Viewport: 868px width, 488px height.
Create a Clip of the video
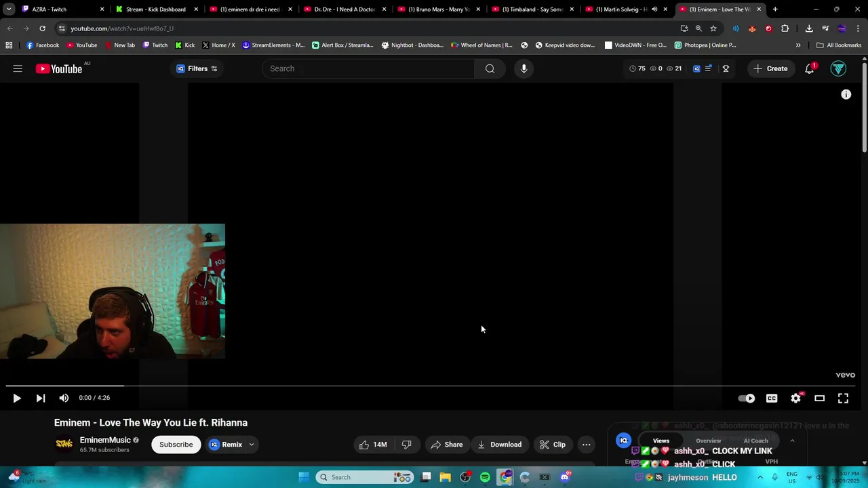552,445
